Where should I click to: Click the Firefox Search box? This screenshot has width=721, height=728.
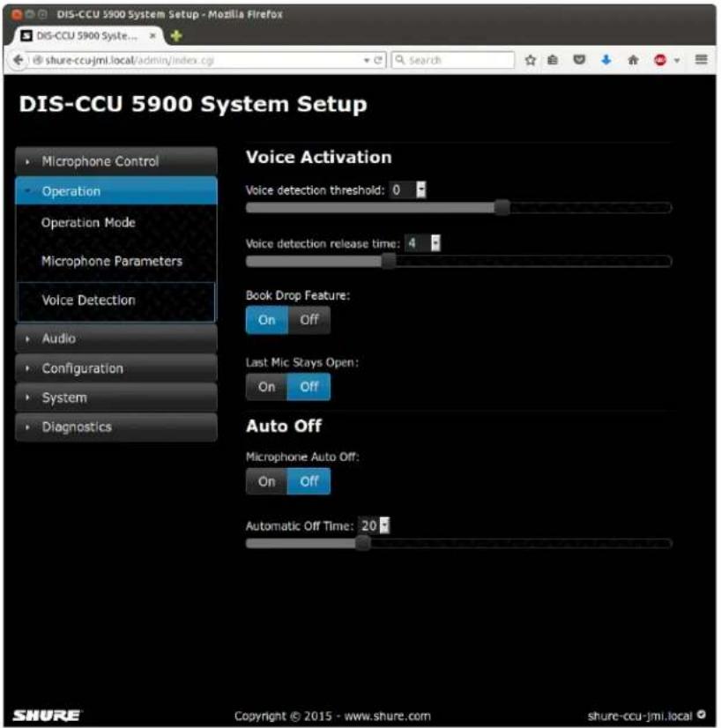(x=453, y=60)
